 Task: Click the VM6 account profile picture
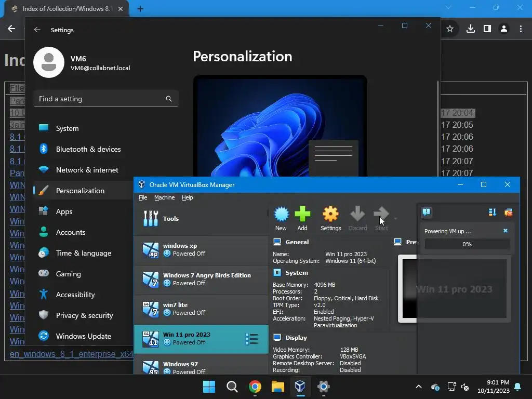(x=49, y=62)
